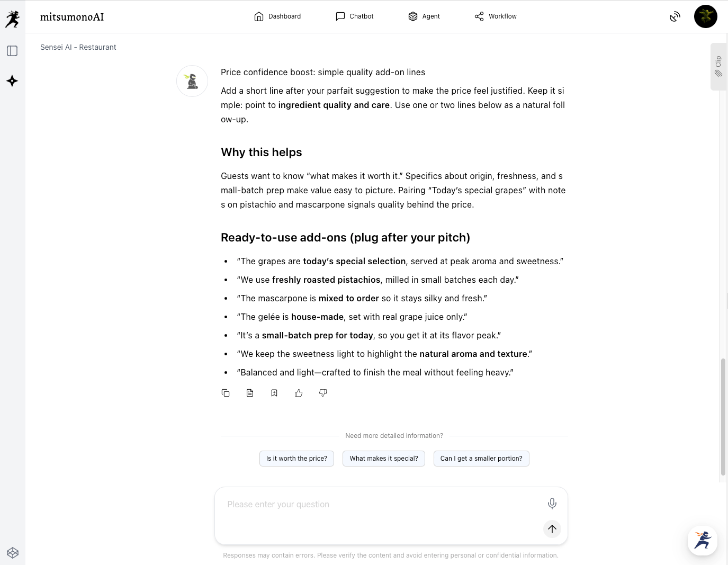Image resolution: width=728 pixels, height=565 pixels.
Task: Open the Clip side panel
Action: point(718,67)
